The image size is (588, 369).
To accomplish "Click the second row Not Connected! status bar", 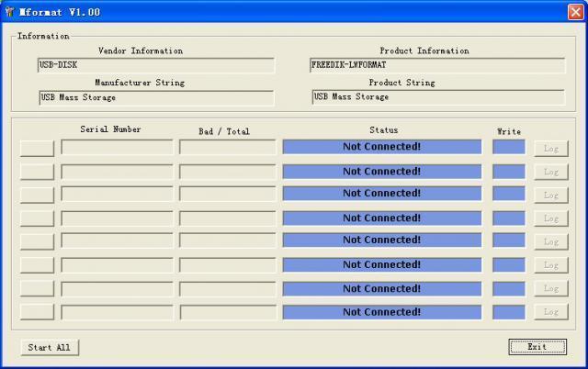I will coord(382,172).
